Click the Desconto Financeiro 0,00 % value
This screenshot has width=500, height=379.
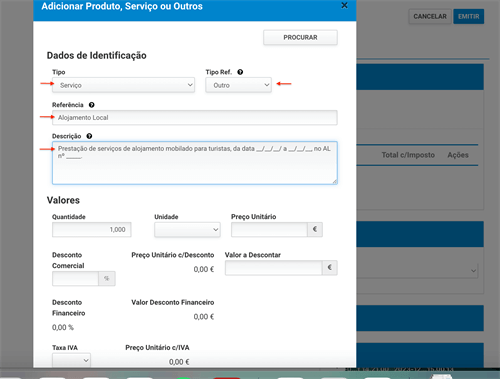pyautogui.click(x=63, y=328)
